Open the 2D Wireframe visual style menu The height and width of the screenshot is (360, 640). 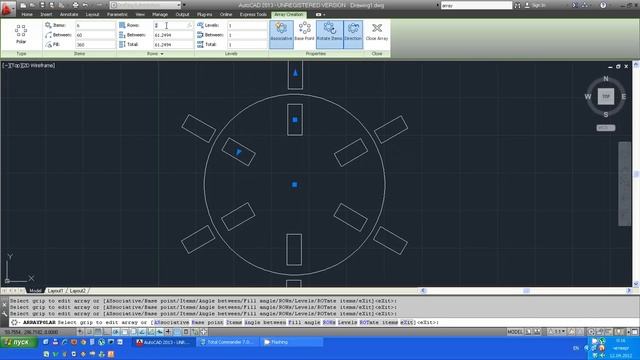[x=38, y=65]
